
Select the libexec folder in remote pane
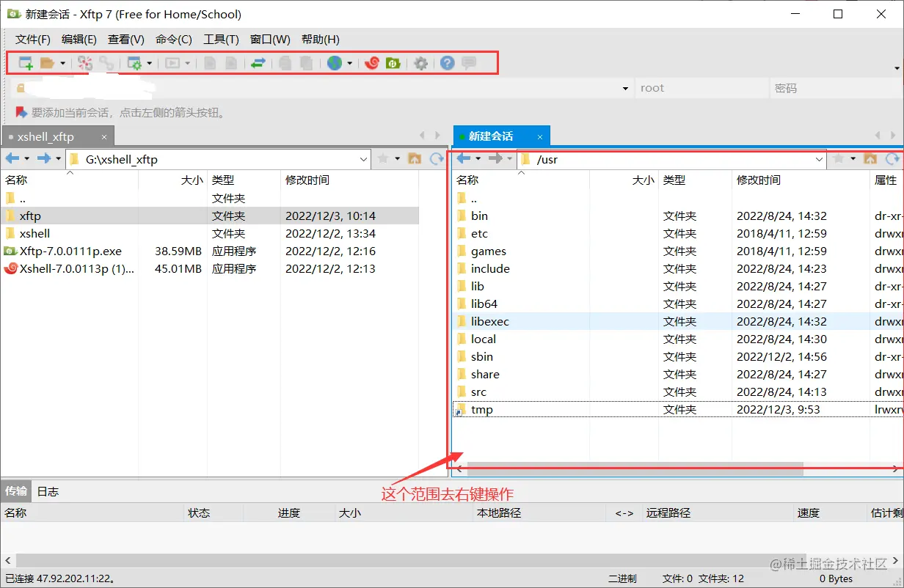coord(678,321)
